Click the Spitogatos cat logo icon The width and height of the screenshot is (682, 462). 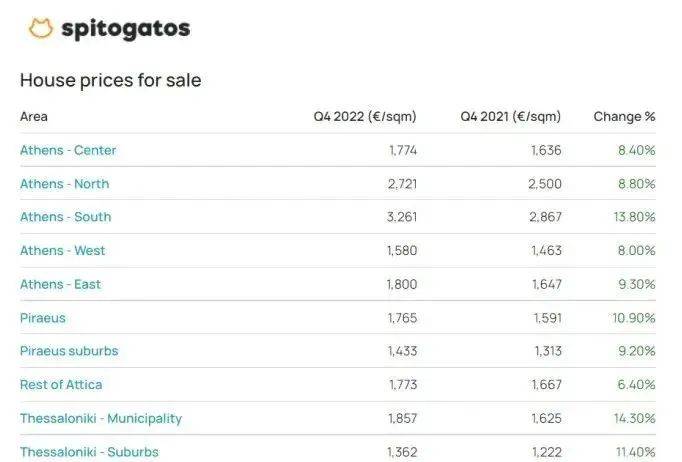click(x=41, y=29)
